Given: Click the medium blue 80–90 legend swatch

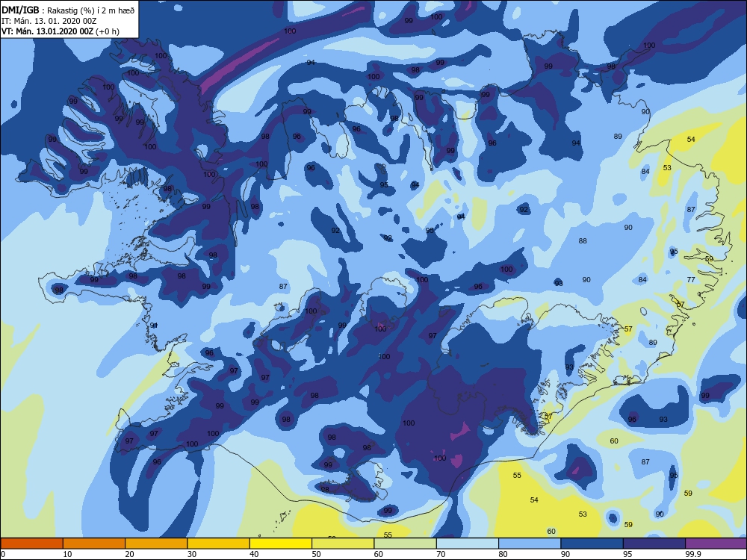Looking at the screenshot, I should click(530, 544).
